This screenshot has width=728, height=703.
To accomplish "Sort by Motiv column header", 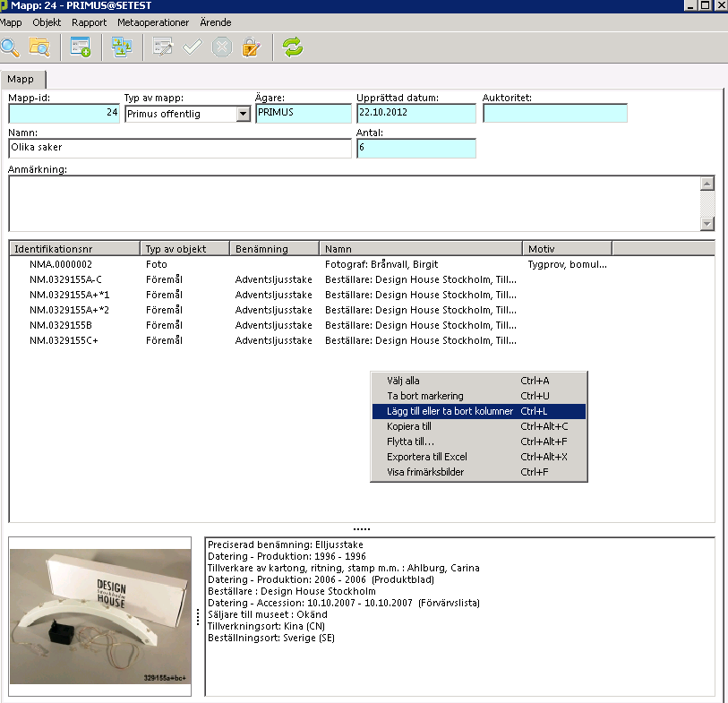I will point(567,249).
